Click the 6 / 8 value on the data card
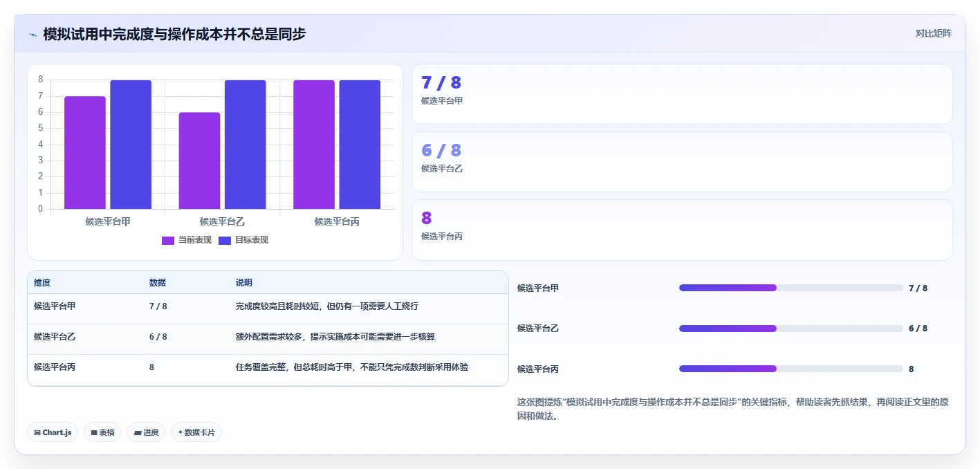Screen dimensions: 980x469 tap(441, 151)
